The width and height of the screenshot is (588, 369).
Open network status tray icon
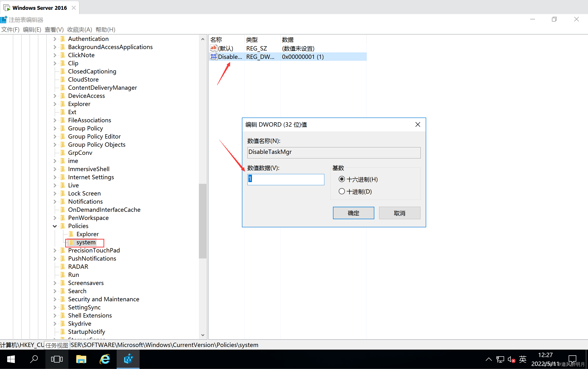[500, 359]
